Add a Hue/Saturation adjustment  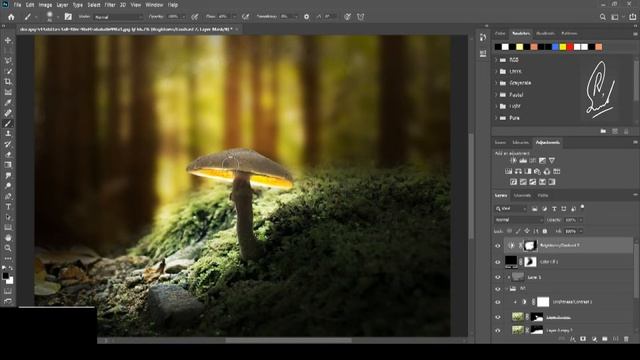point(509,171)
